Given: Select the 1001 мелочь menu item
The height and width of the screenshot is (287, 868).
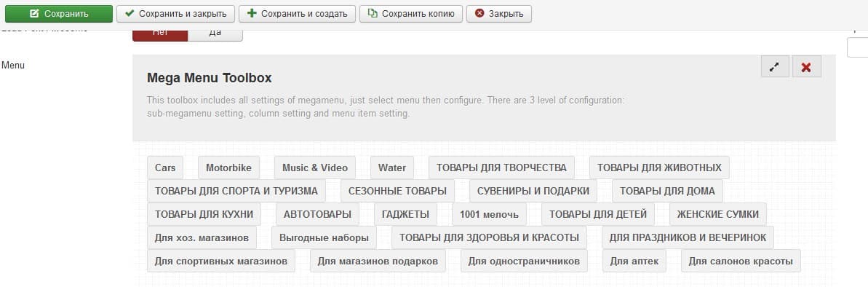Looking at the screenshot, I should (x=490, y=214).
